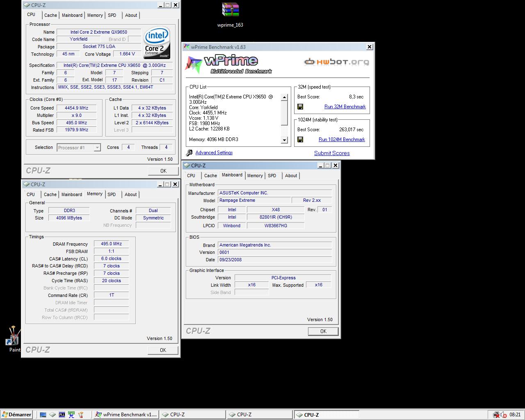Click the Rated FSB 1979.9 MHz value
Image resolution: width=525 pixels, height=420 pixels.
click(77, 130)
